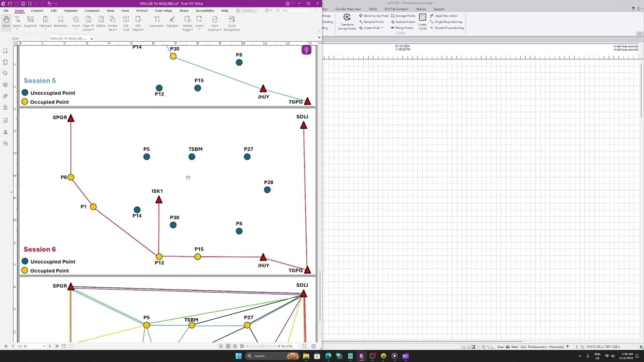Viewport: 644px width, 362px height.
Task: Toggle Snap in Trimble status bar
Action: pyautogui.click(x=500, y=347)
